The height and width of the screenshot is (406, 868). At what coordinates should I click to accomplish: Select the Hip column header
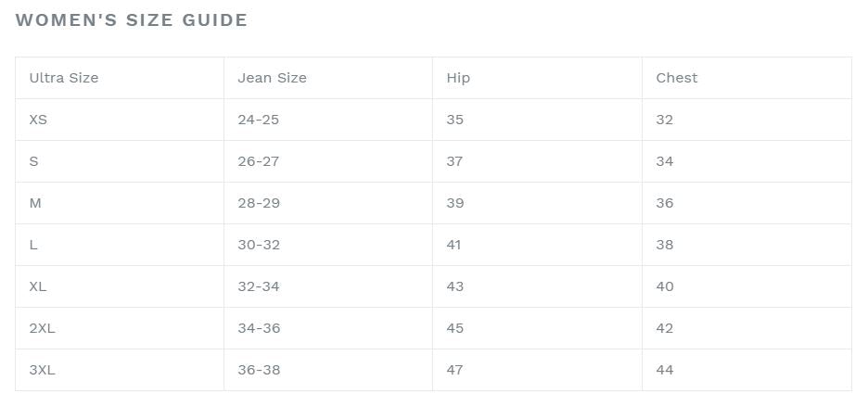point(458,78)
